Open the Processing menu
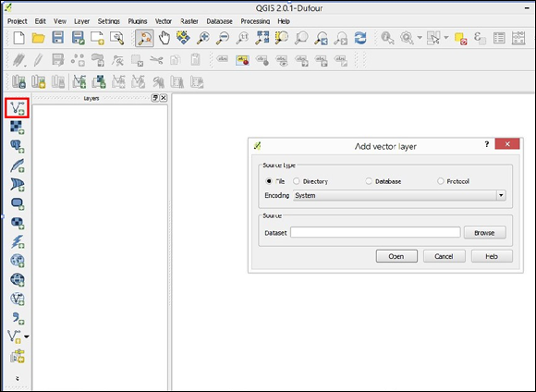536x392 pixels. [x=255, y=21]
